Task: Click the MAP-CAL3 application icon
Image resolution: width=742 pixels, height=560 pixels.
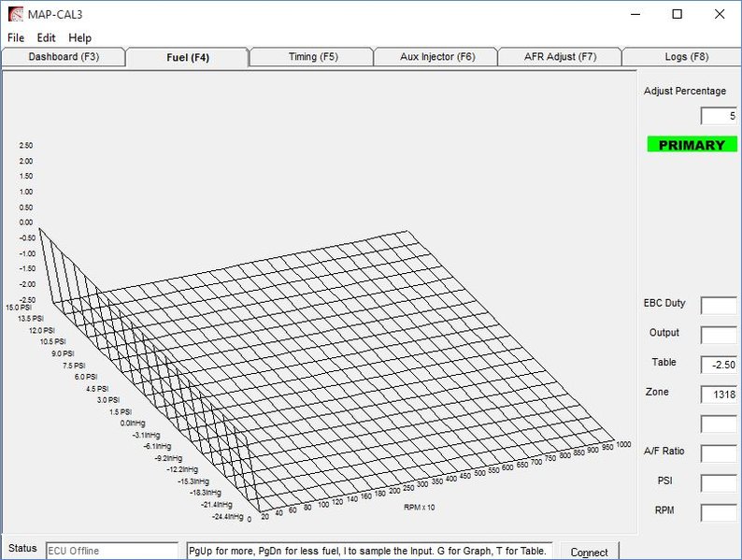Action: [x=16, y=14]
